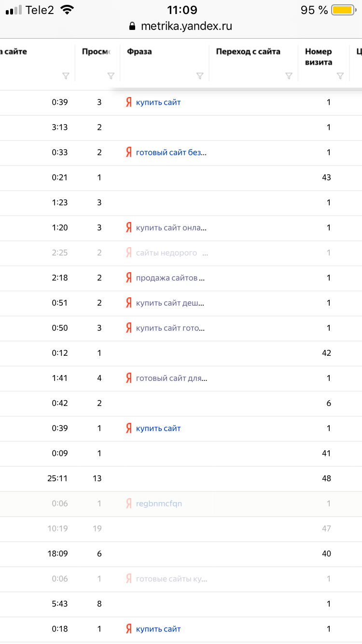Open the купить сайт гото… phrase link

point(170,328)
